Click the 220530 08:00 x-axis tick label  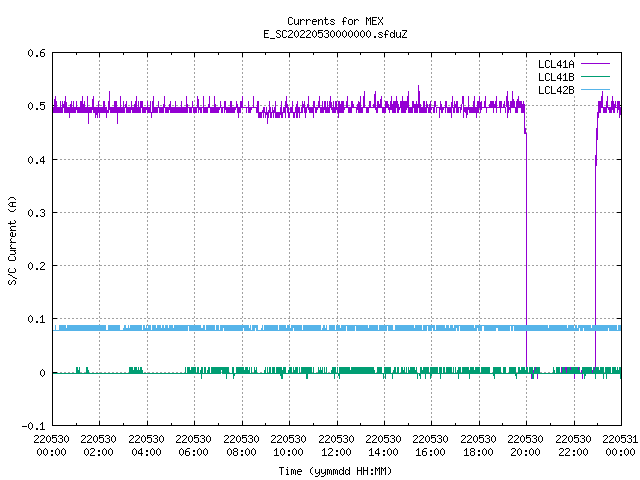(241, 446)
